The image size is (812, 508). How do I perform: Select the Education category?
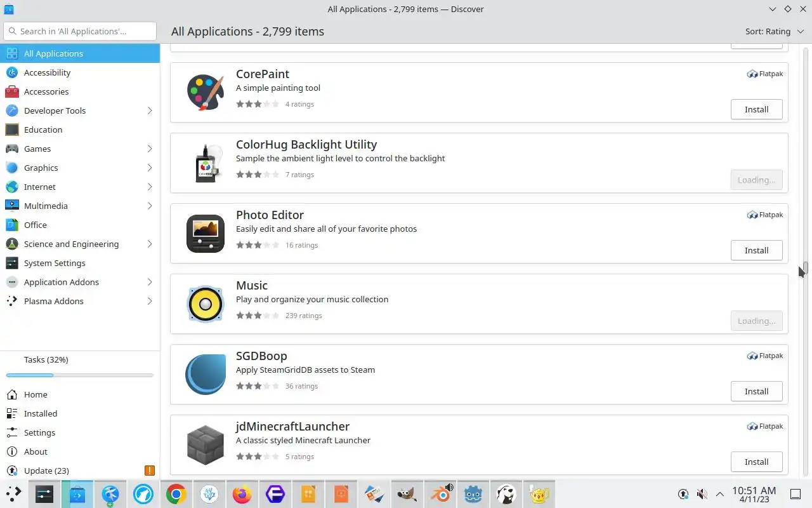click(x=80, y=130)
